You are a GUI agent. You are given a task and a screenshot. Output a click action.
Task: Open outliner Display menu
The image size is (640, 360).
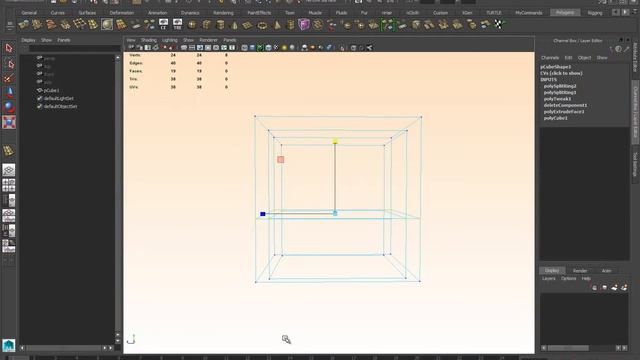[28, 40]
